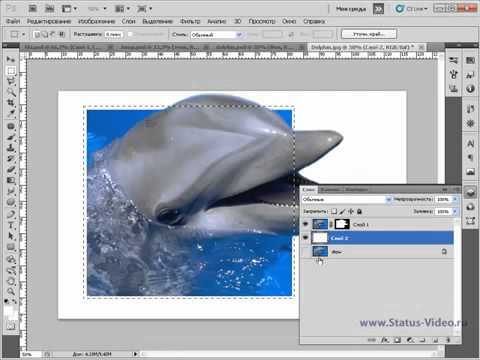480x360 pixels.
Task: Click the delete layer trash icon
Action: [448, 340]
